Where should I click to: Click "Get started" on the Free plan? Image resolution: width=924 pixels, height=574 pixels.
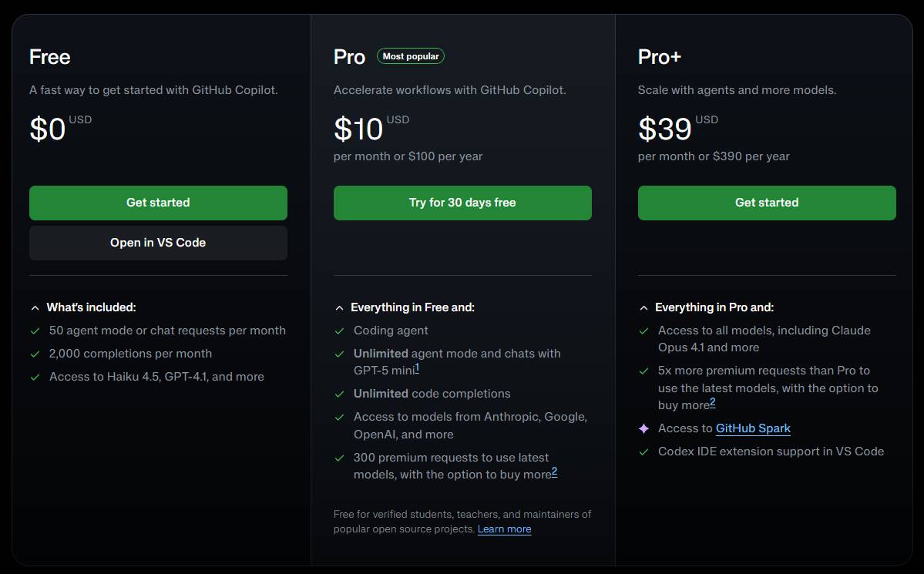158,203
